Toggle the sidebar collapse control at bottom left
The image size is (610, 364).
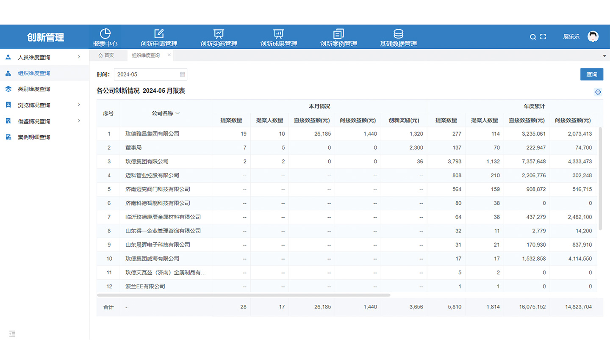click(12, 334)
